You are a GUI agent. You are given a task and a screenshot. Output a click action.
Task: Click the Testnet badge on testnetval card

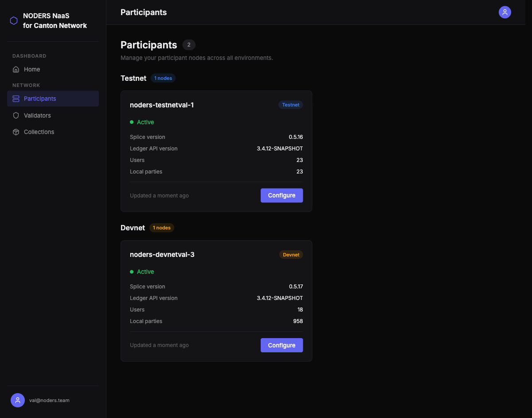[x=291, y=105]
